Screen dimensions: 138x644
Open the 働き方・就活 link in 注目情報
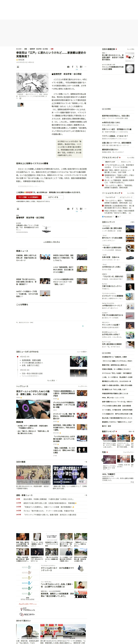point(106,426)
